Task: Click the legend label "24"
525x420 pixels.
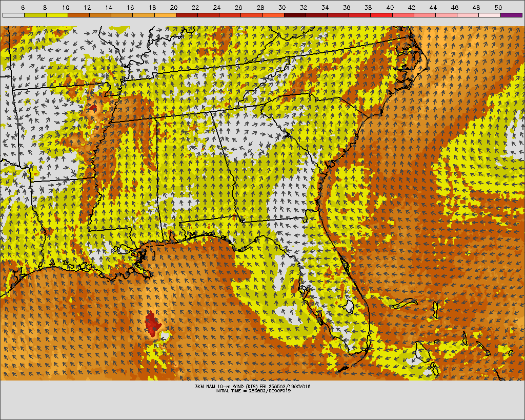Action: [x=217, y=7]
